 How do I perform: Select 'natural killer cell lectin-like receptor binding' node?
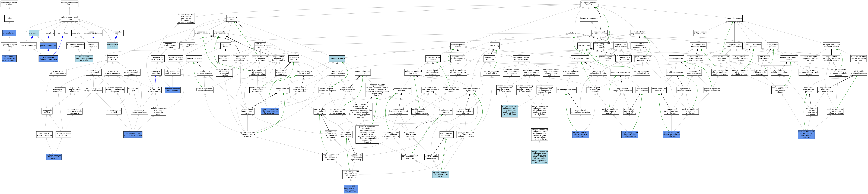(x=9, y=58)
